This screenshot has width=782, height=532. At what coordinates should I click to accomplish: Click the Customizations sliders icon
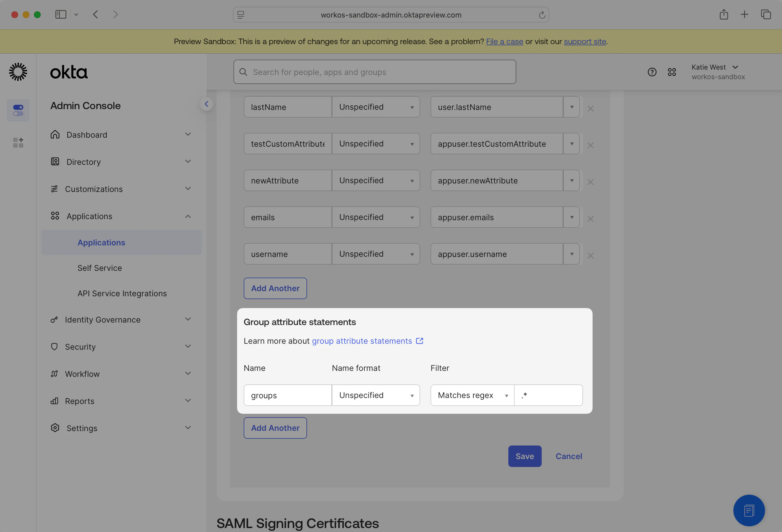coord(54,189)
